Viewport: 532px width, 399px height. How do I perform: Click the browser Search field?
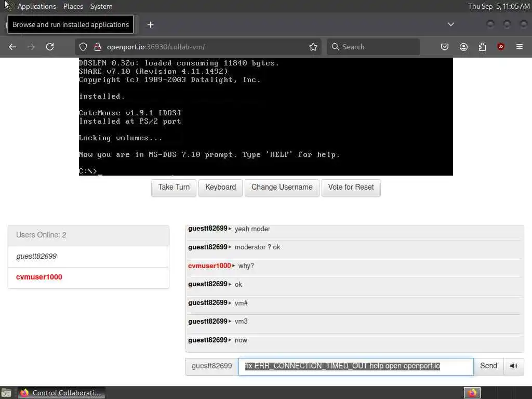[x=373, y=47]
